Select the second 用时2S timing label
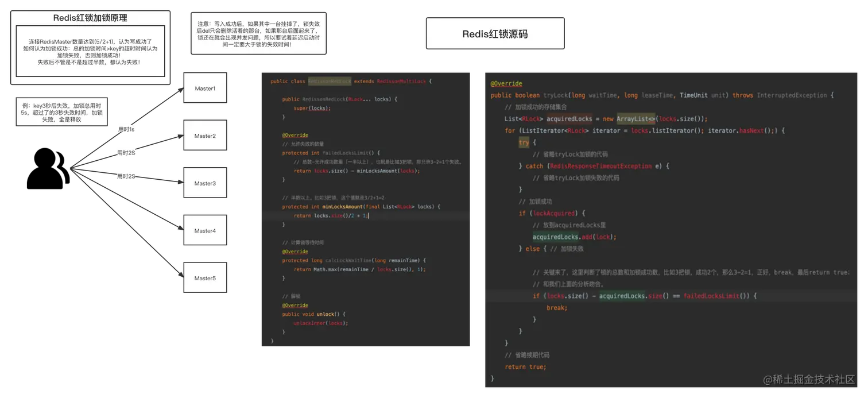Image resolution: width=868 pixels, height=398 pixels. [x=126, y=176]
